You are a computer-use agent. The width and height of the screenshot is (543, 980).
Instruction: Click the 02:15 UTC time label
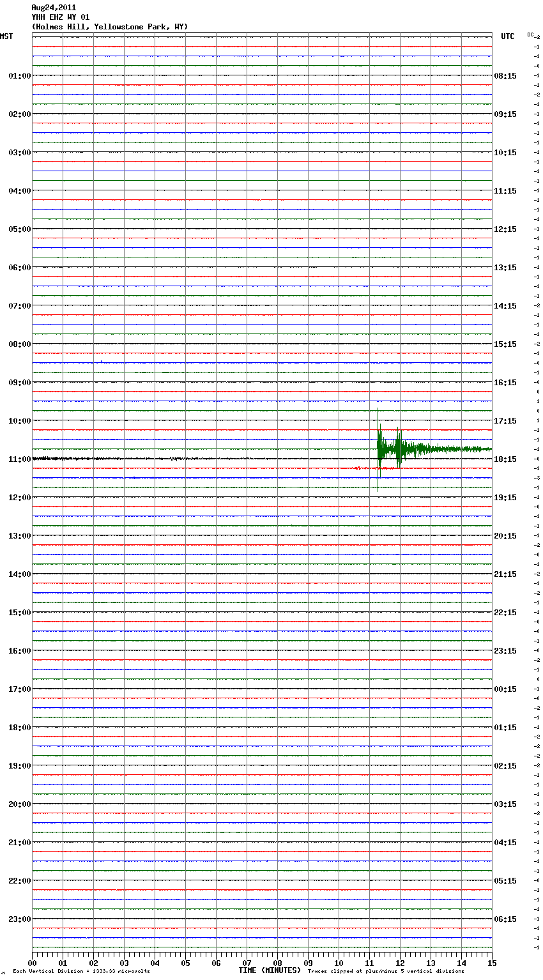click(505, 766)
